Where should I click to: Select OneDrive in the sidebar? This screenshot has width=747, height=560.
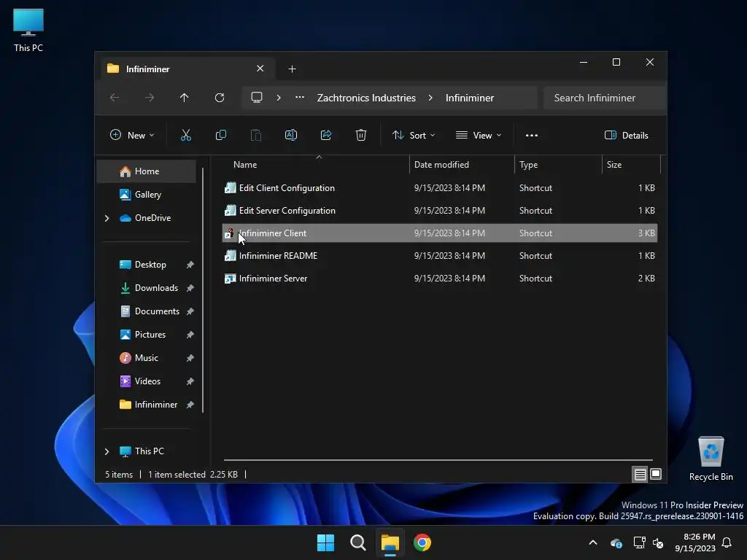146,217
